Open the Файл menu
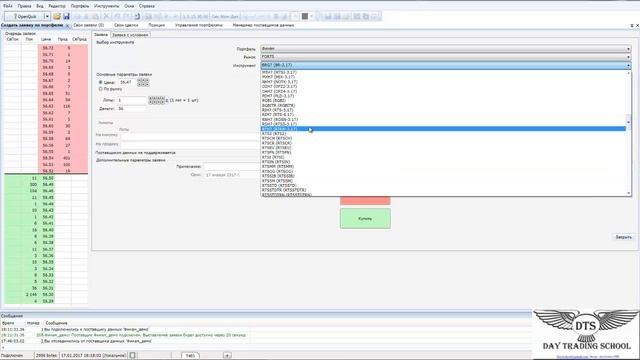Screen dimensions: 640x360 click(8, 6)
